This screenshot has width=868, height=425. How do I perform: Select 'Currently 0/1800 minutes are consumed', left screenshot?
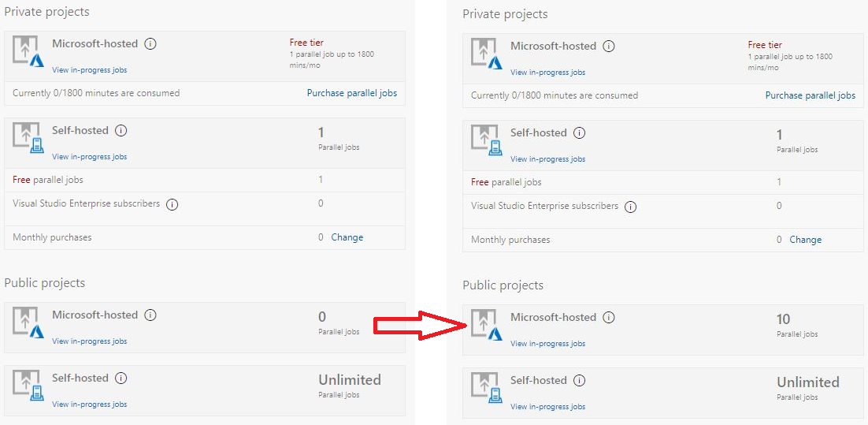(96, 93)
